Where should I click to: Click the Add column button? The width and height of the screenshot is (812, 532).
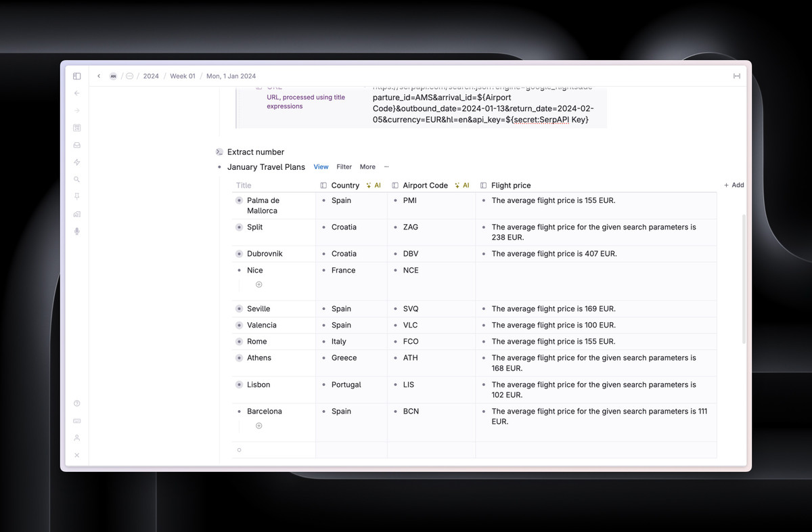click(x=734, y=185)
